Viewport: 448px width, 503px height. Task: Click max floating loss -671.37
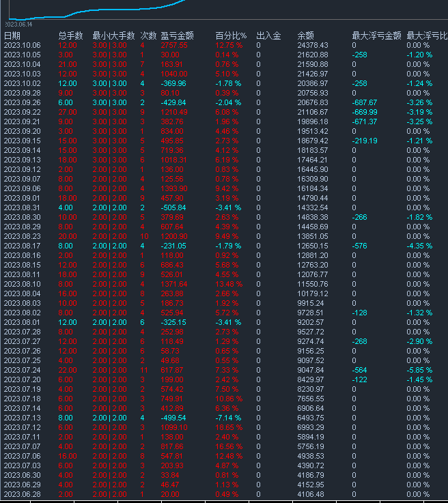365,121
